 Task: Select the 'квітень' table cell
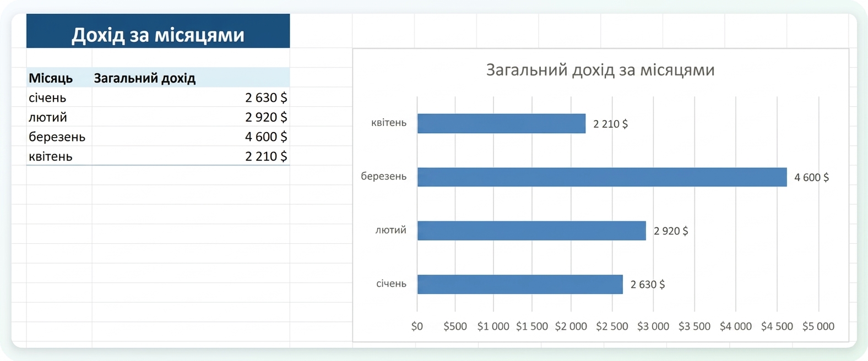[x=59, y=156]
